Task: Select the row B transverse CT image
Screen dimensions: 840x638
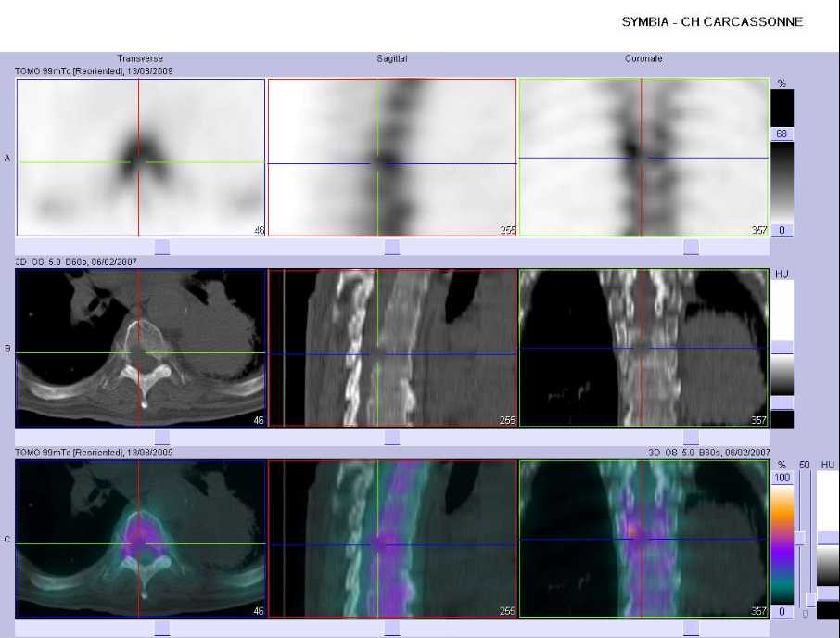Action: point(141,348)
